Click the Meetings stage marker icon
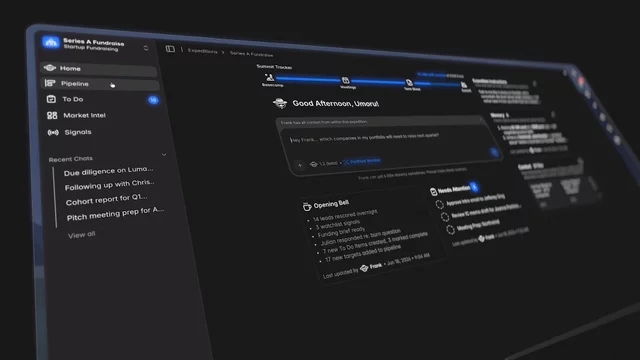This screenshot has width=640, height=360. 345,80
